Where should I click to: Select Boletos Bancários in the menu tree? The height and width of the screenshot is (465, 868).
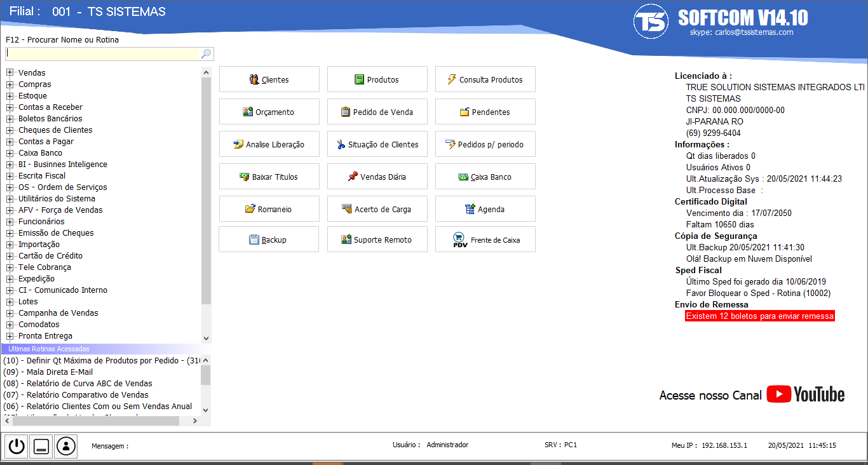(x=50, y=119)
